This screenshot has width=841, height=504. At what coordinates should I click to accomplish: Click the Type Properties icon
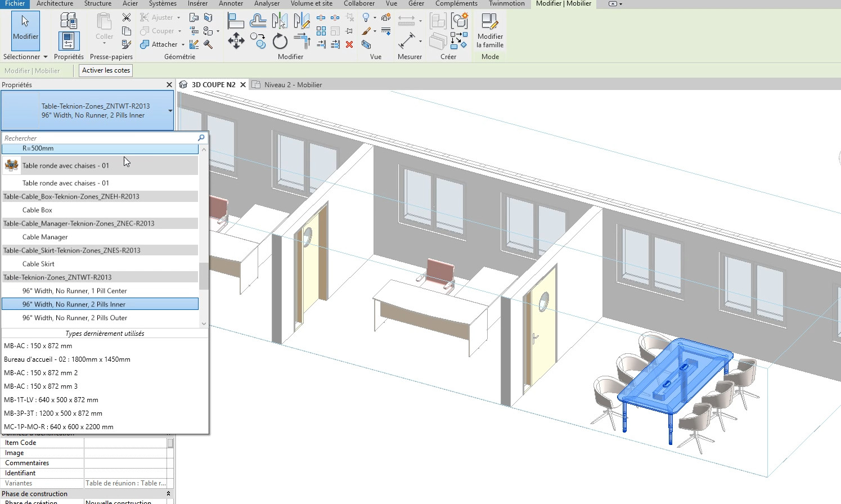tap(69, 21)
